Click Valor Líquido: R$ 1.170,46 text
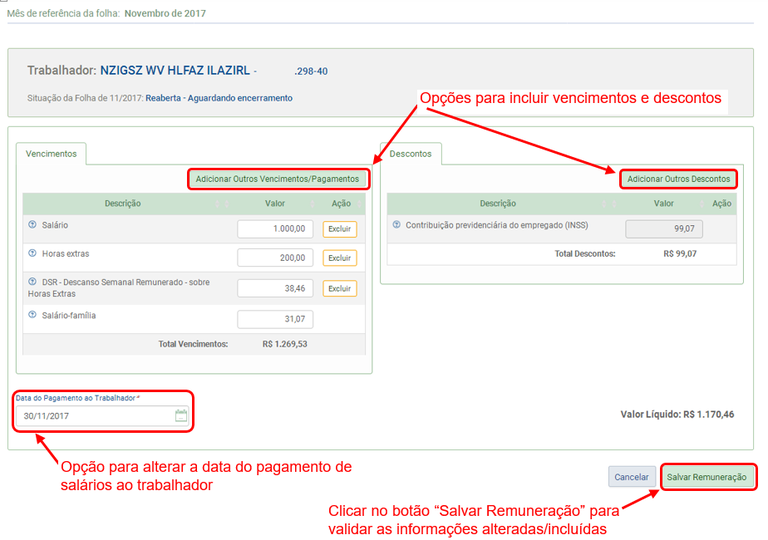The height and width of the screenshot is (540, 768). 677,415
